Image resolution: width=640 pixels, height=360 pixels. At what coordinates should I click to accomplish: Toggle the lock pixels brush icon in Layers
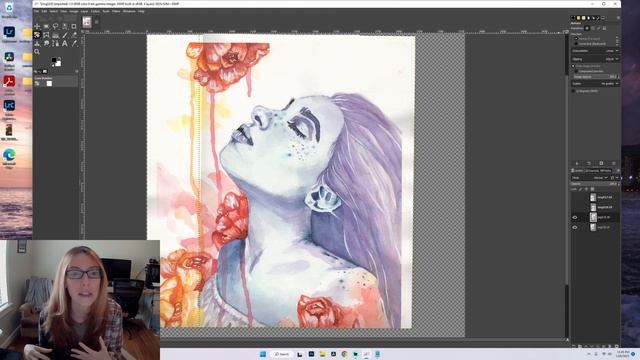point(580,189)
